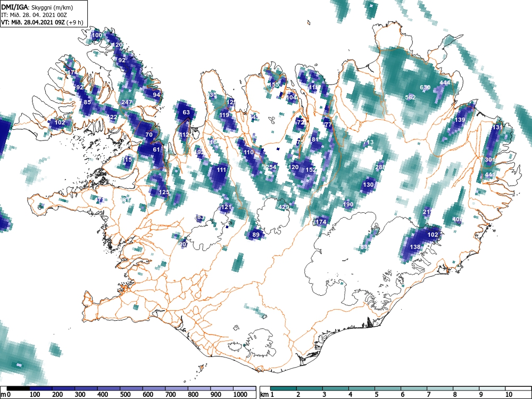Viewport: 532px width, 399px height.
Task: Click the visibility value 301 on the map
Action: coord(489,160)
